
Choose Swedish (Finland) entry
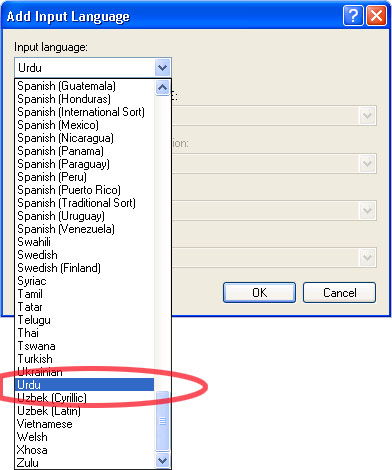point(85,268)
